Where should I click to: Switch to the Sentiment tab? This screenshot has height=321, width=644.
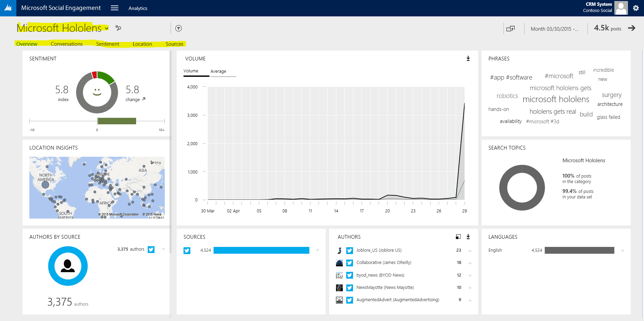(x=107, y=44)
